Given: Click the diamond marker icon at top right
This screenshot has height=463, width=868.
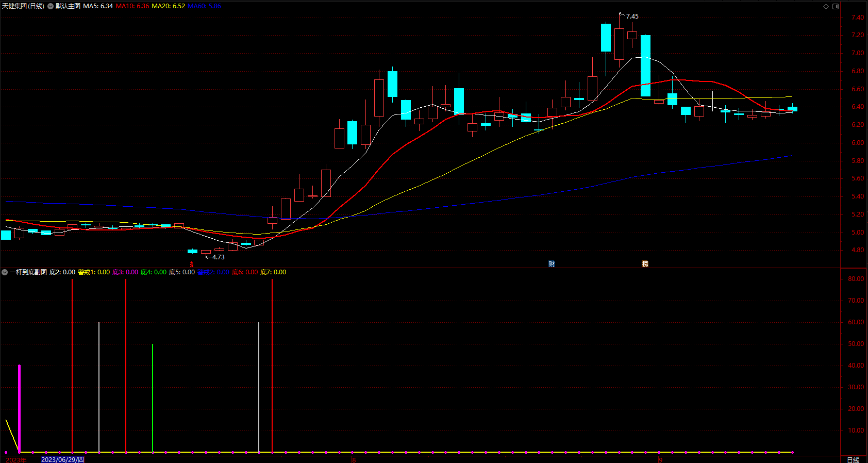Looking at the screenshot, I should click(826, 6).
